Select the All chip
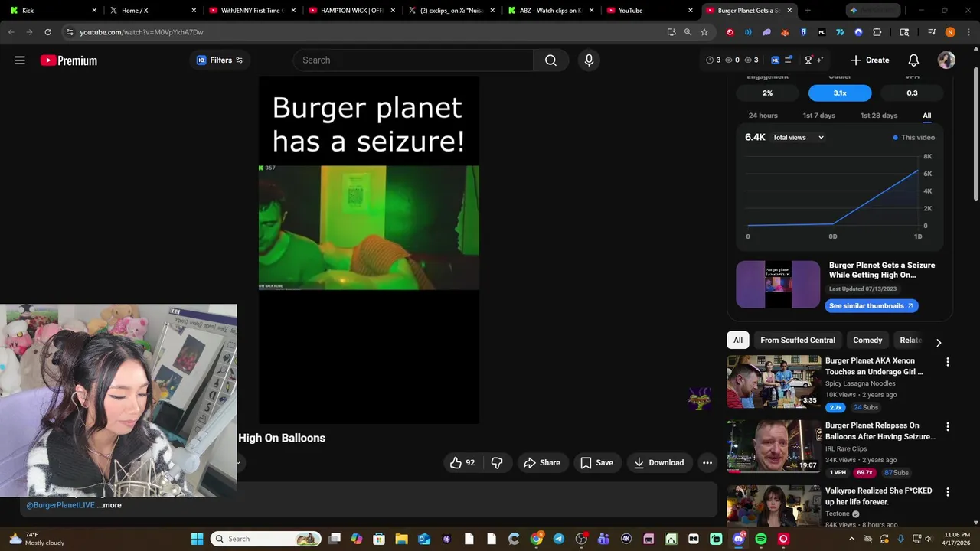The height and width of the screenshot is (551, 980). click(738, 341)
